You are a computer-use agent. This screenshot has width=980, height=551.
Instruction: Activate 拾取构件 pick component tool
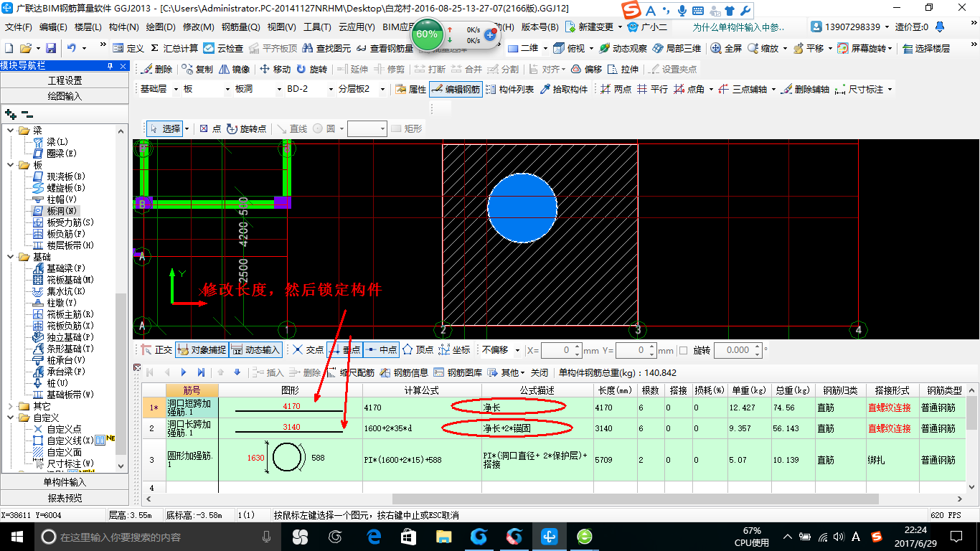pyautogui.click(x=564, y=90)
